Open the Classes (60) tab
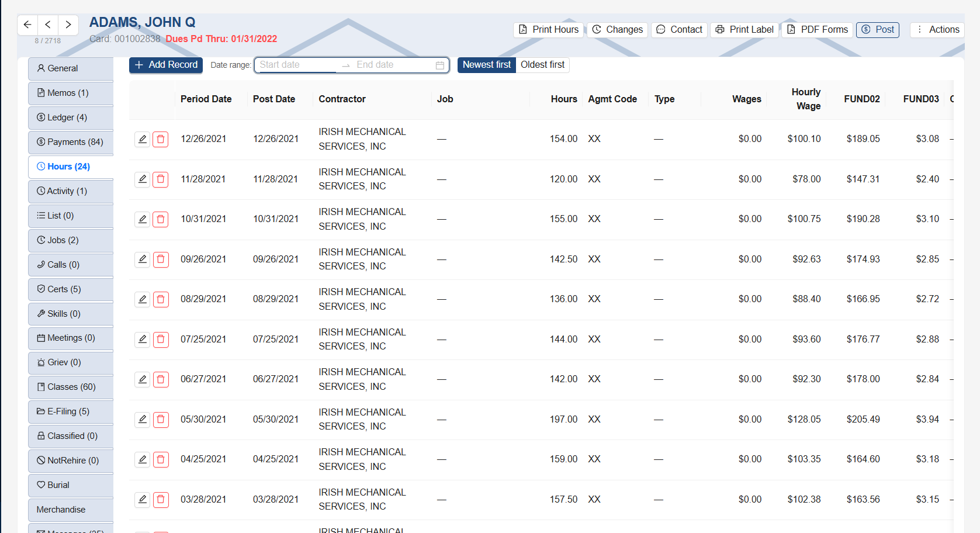This screenshot has height=533, width=980. tap(71, 387)
